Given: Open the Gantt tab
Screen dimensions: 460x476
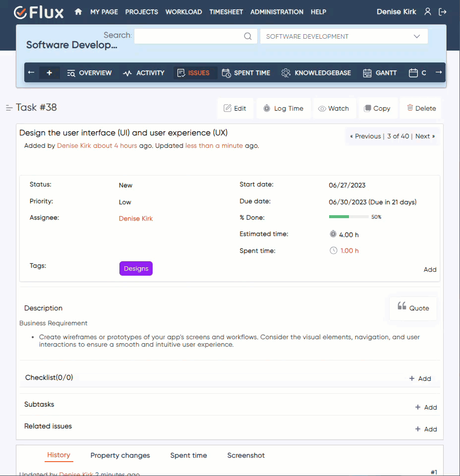Looking at the screenshot, I should point(380,73).
